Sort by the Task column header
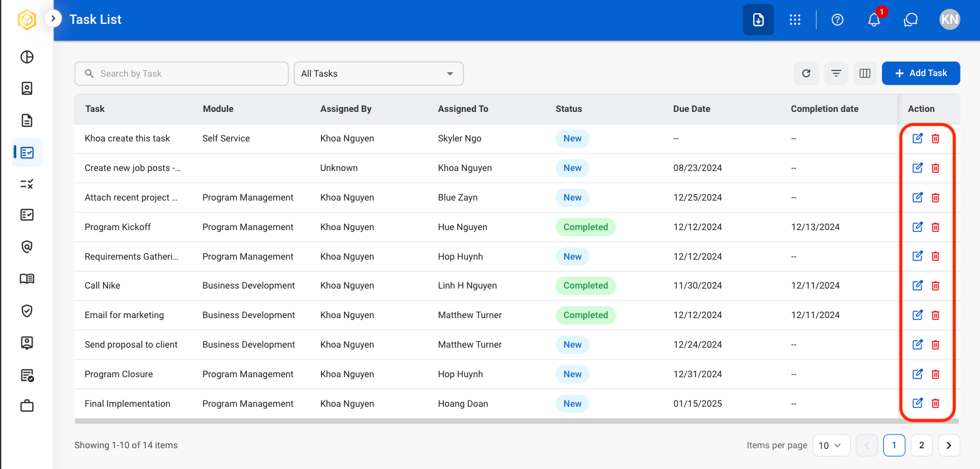This screenshot has height=469, width=980. click(95, 109)
